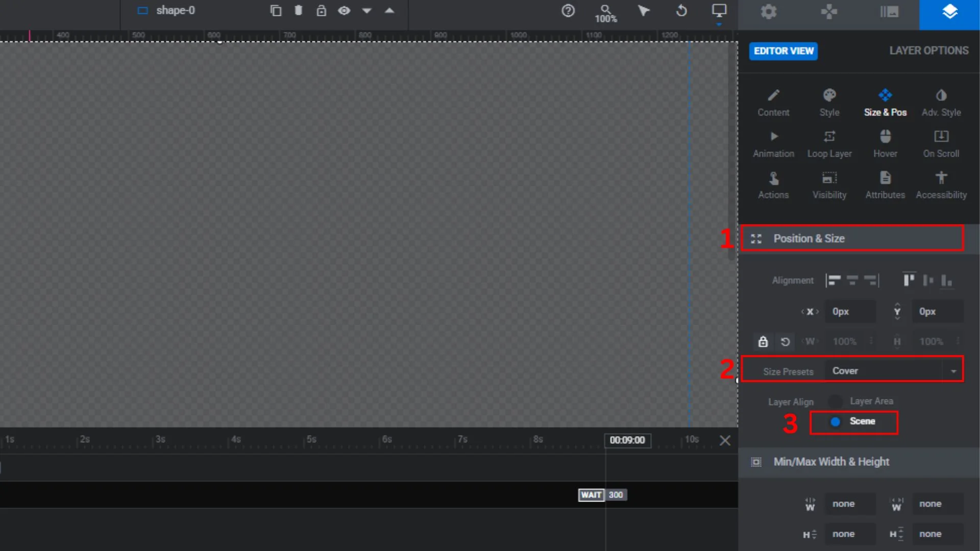This screenshot has height=551, width=980.
Task: Open the Adv. Style section
Action: [941, 103]
